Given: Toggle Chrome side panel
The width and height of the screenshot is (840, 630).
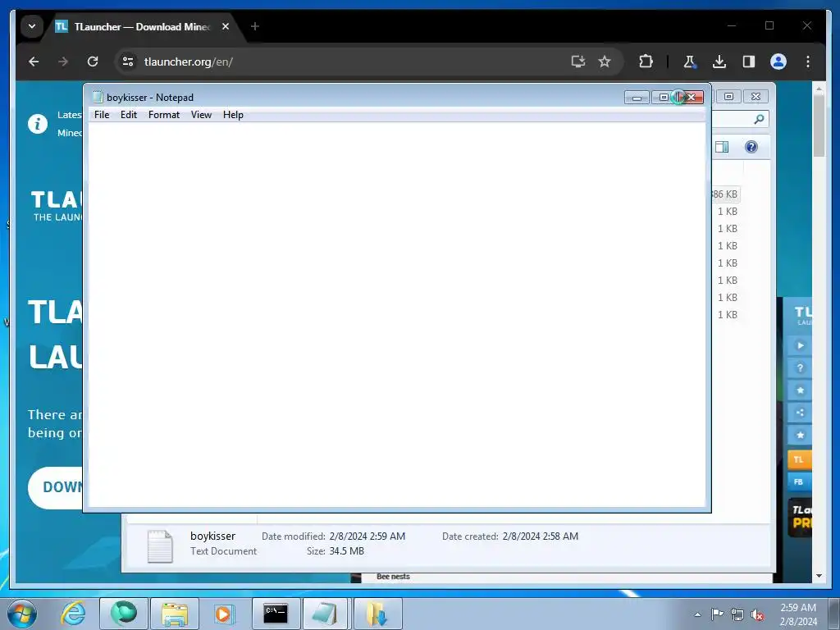Looking at the screenshot, I should click(749, 62).
